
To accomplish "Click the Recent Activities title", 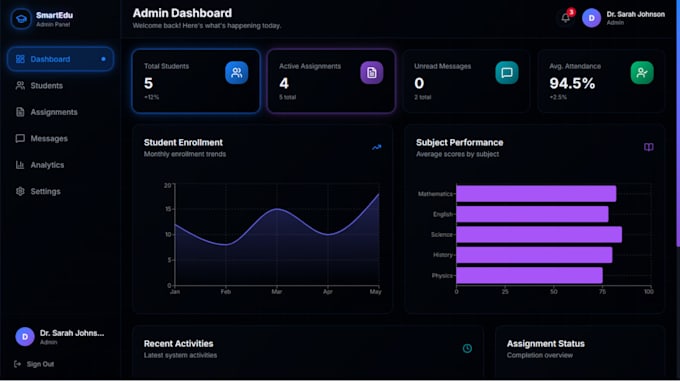I will point(178,344).
